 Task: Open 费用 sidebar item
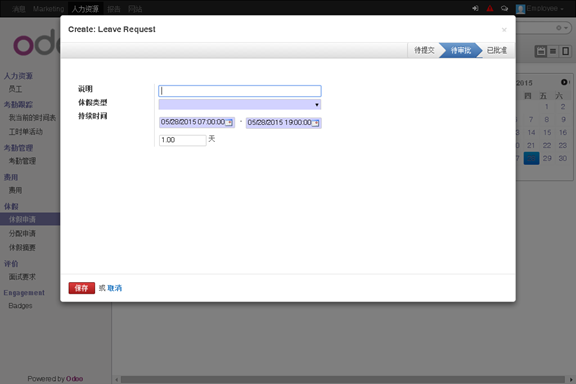[15, 190]
